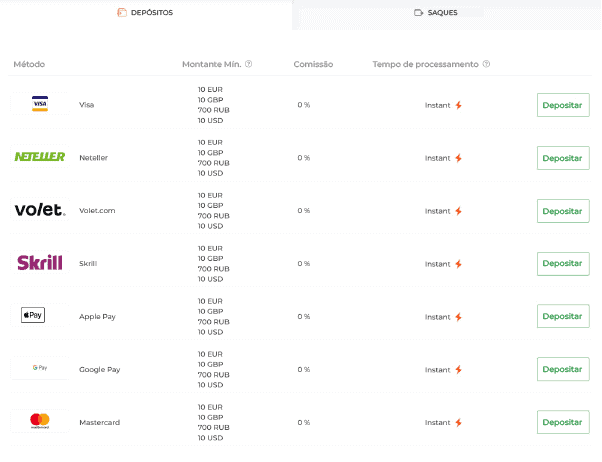This screenshot has width=602, height=462.
Task: Click the Instant lightning icon for Visa
Action: tap(459, 105)
